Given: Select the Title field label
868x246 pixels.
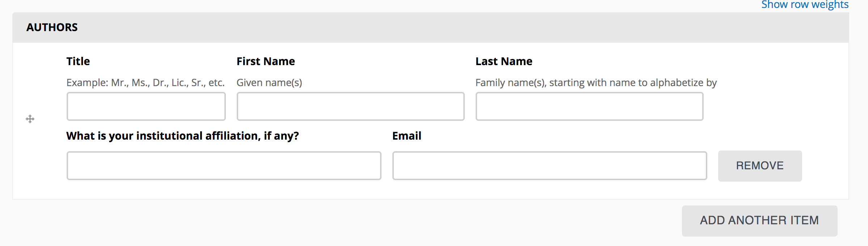Looking at the screenshot, I should 78,61.
